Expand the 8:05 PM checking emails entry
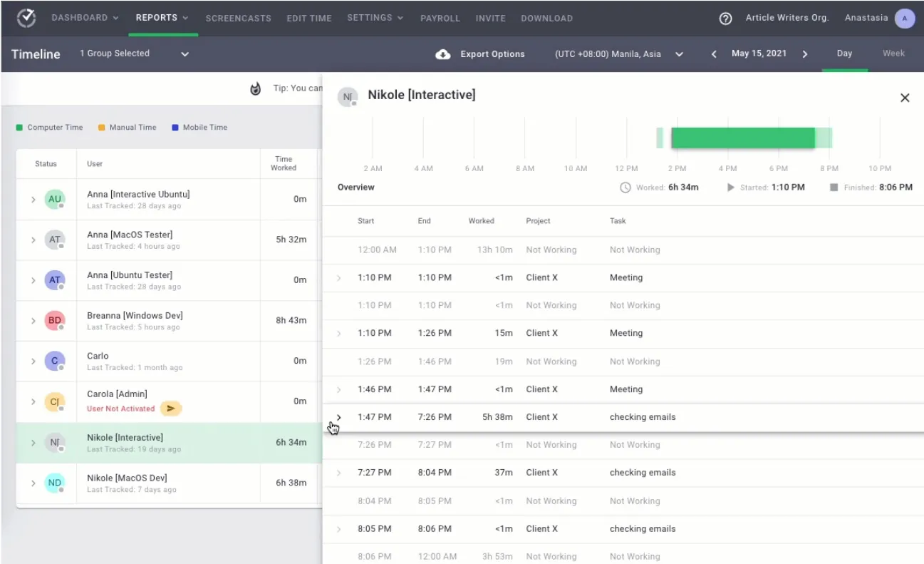Image resolution: width=924 pixels, height=564 pixels. (338, 529)
